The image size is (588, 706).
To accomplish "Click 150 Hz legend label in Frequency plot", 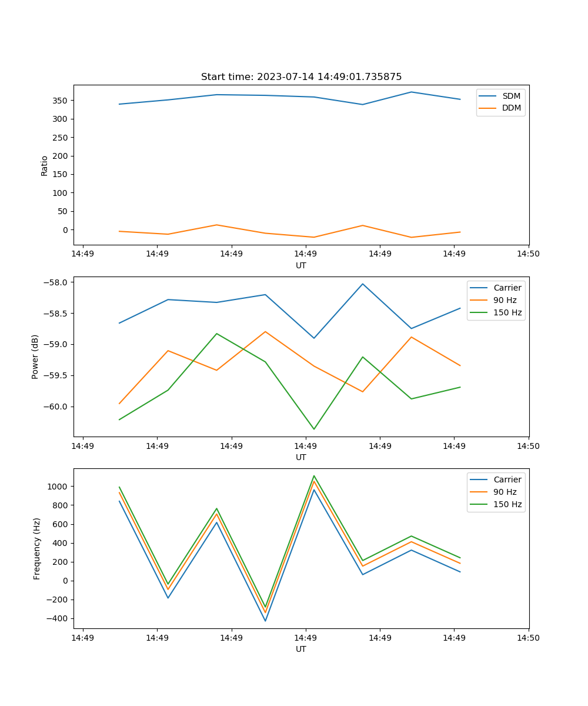I will 507,504.
